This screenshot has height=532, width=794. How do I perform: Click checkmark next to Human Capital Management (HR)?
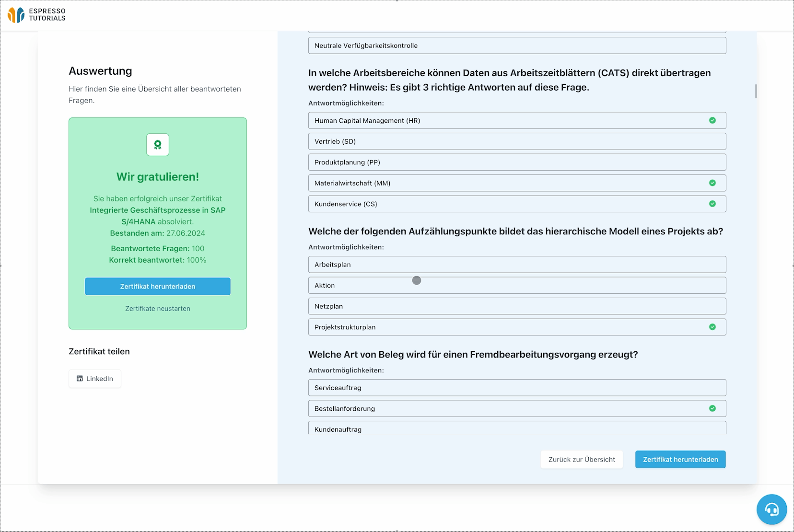(712, 120)
